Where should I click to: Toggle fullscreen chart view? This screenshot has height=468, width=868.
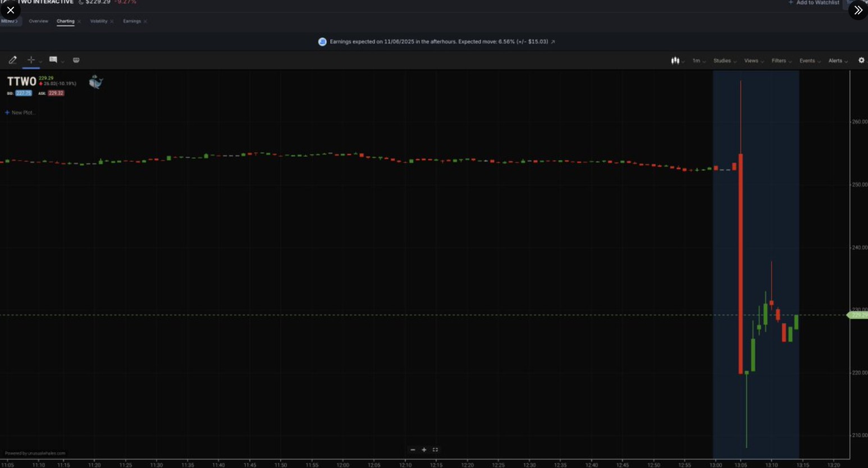click(x=435, y=450)
